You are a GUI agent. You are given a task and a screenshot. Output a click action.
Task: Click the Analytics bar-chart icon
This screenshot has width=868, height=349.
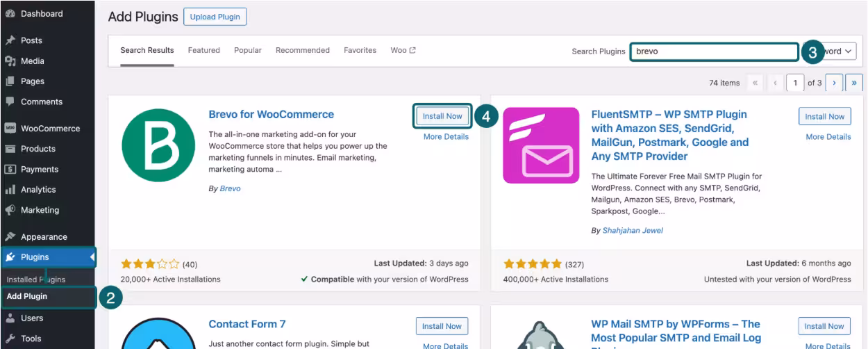pyautogui.click(x=10, y=190)
